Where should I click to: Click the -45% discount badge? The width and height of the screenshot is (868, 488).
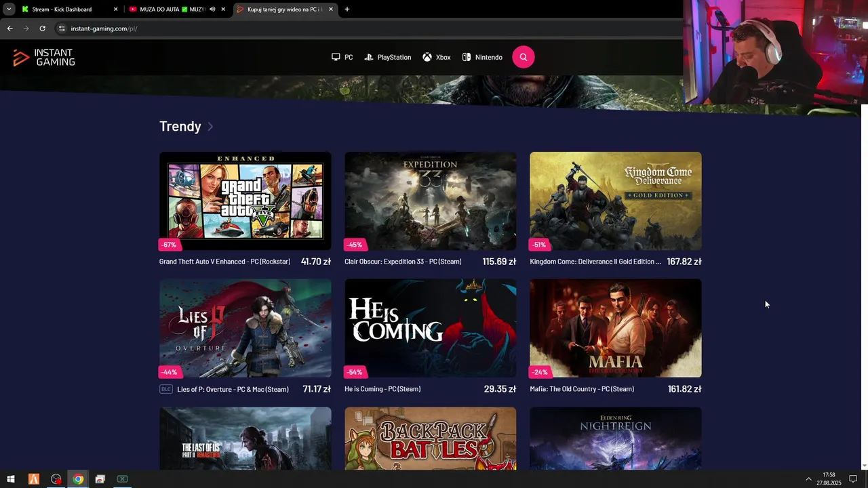point(355,245)
